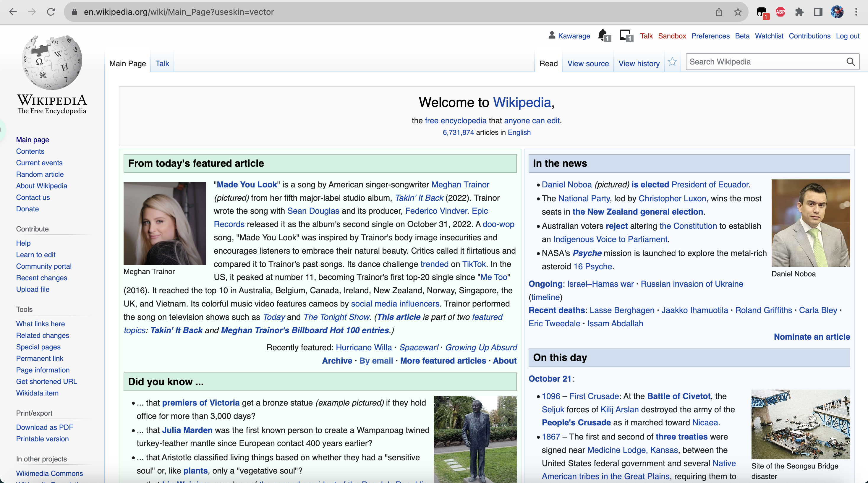
Task: Switch to the Talk tab
Action: [x=162, y=63]
